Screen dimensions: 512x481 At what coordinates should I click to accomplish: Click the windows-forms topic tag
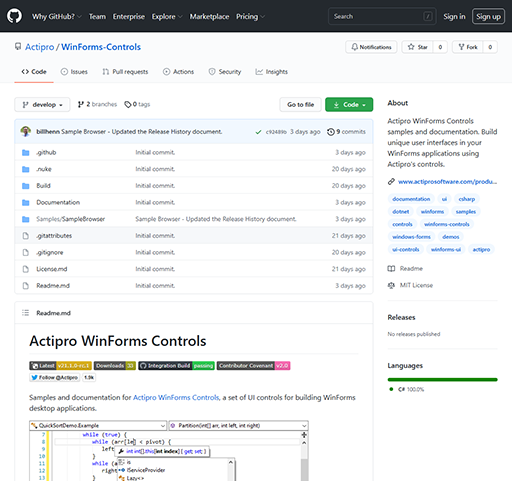click(x=411, y=237)
